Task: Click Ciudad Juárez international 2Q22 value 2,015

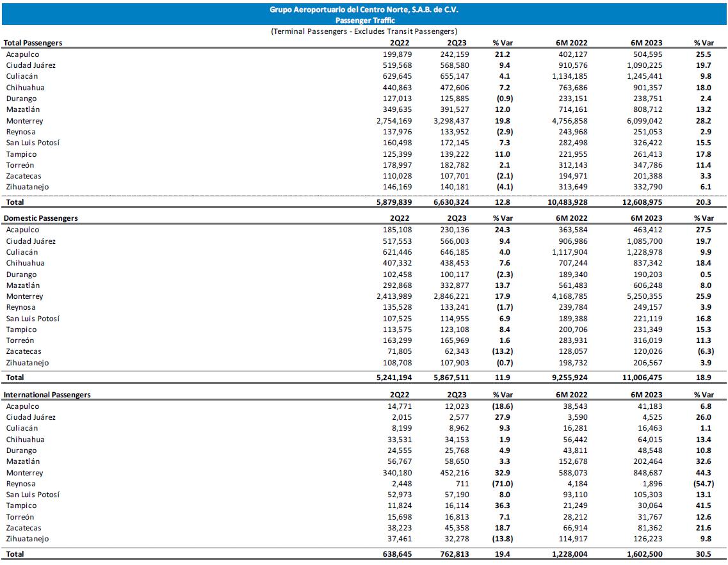Action: point(401,417)
